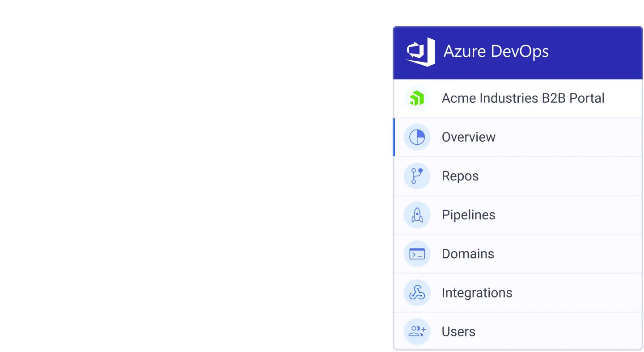Screen dimensions: 644x352
Task: Click the Acme Industries B2B Portal name
Action: (x=523, y=98)
